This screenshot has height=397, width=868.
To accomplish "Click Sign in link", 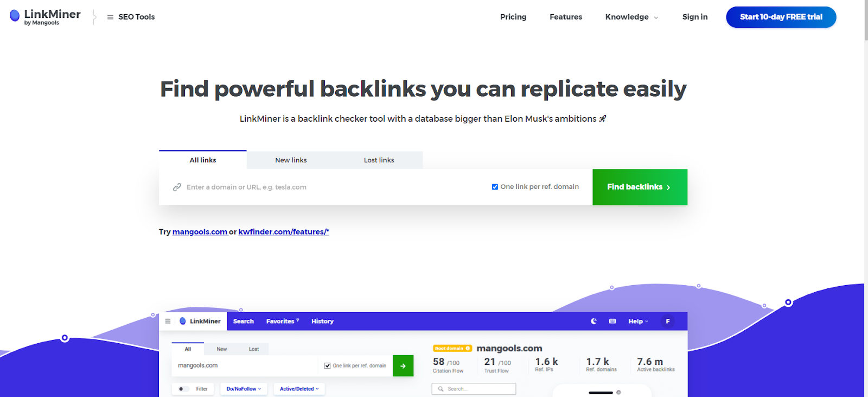I will [695, 17].
